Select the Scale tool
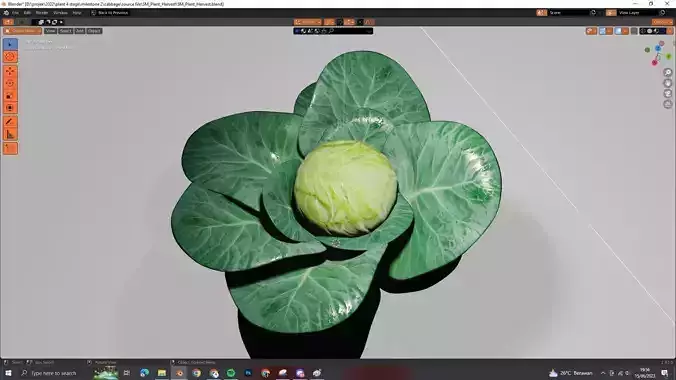Image resolution: width=676 pixels, height=380 pixels. (10, 96)
